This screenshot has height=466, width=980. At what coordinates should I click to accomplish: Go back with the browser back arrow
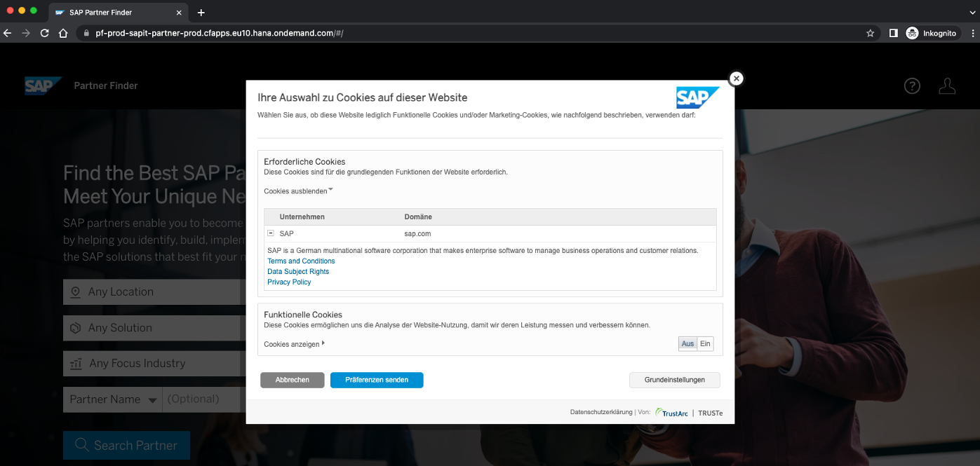(x=8, y=33)
